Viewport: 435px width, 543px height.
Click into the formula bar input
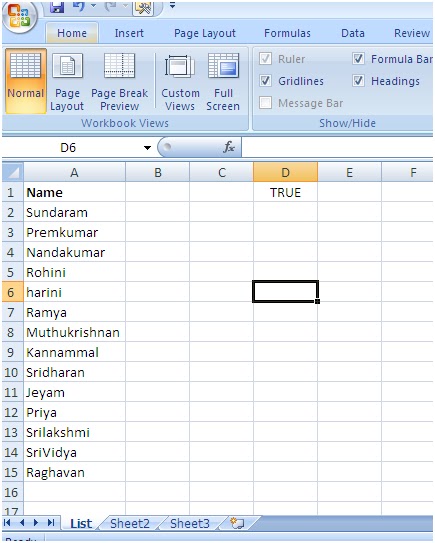(x=337, y=148)
